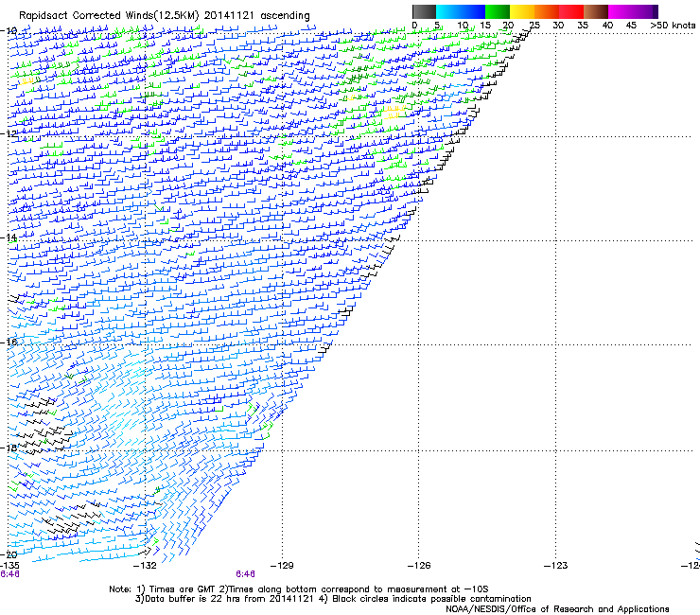This screenshot has width=700, height=615.
Task: Click the '-129' longitude axis label
Action: point(282,566)
